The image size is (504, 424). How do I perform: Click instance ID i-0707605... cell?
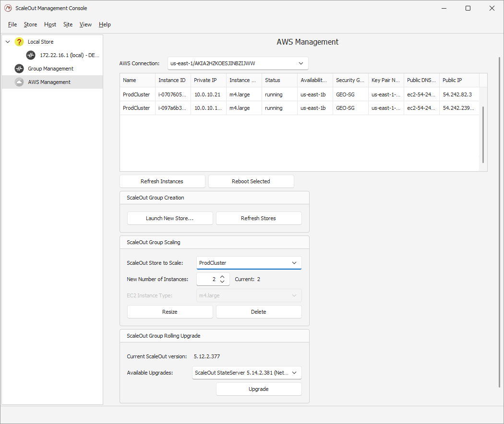173,94
